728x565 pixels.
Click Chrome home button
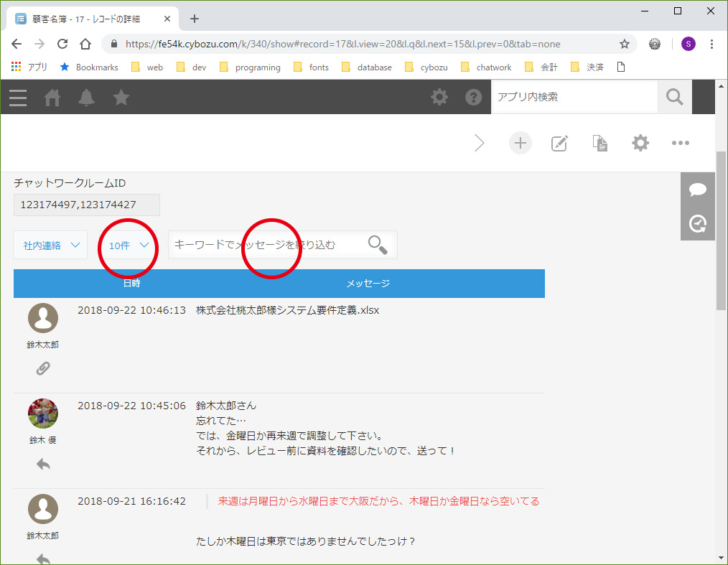(85, 44)
